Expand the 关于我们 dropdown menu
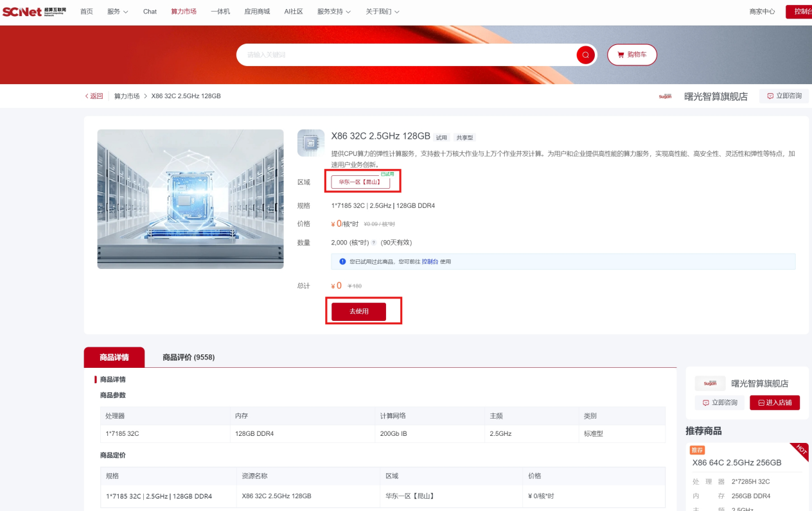 pyautogui.click(x=382, y=12)
